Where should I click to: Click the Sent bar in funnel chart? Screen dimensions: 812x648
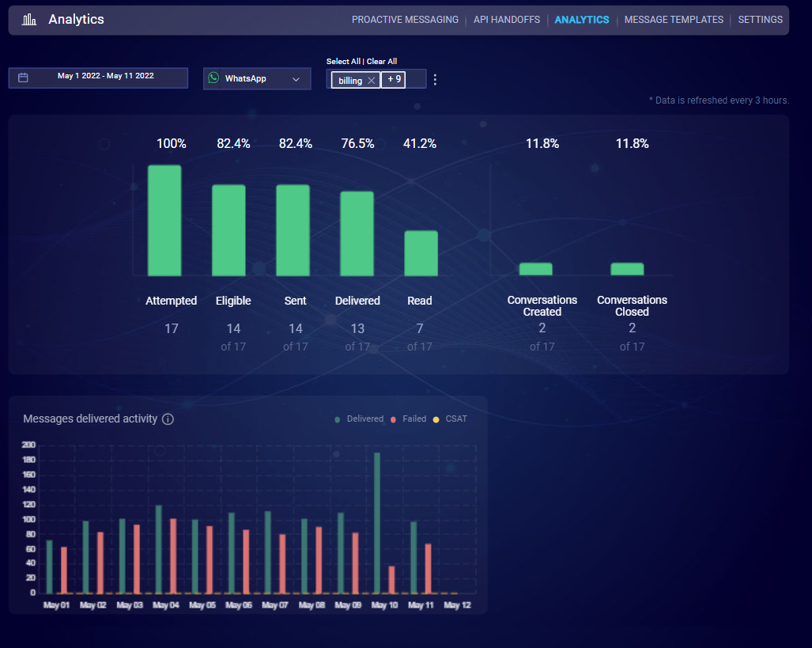coord(293,231)
